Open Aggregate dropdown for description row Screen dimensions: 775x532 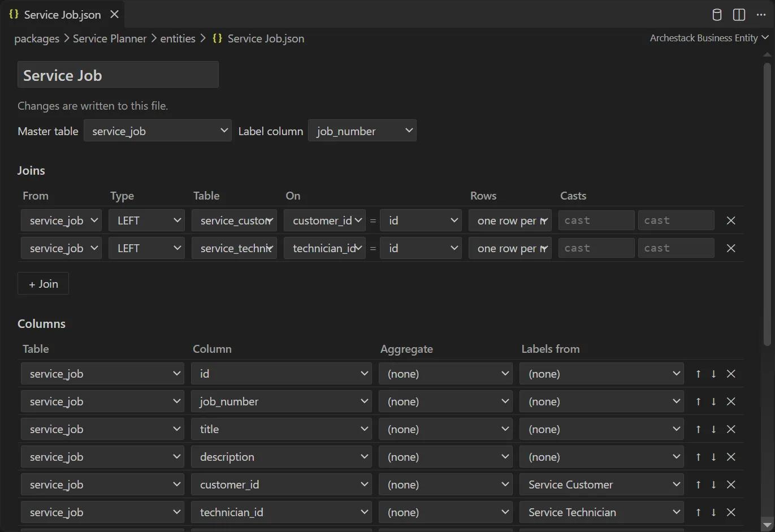[445, 457]
